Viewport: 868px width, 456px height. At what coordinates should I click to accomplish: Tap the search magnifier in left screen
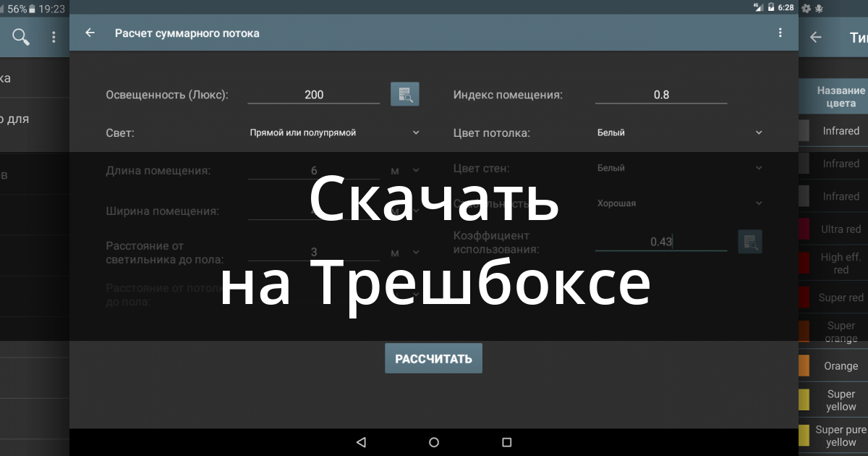pos(21,37)
